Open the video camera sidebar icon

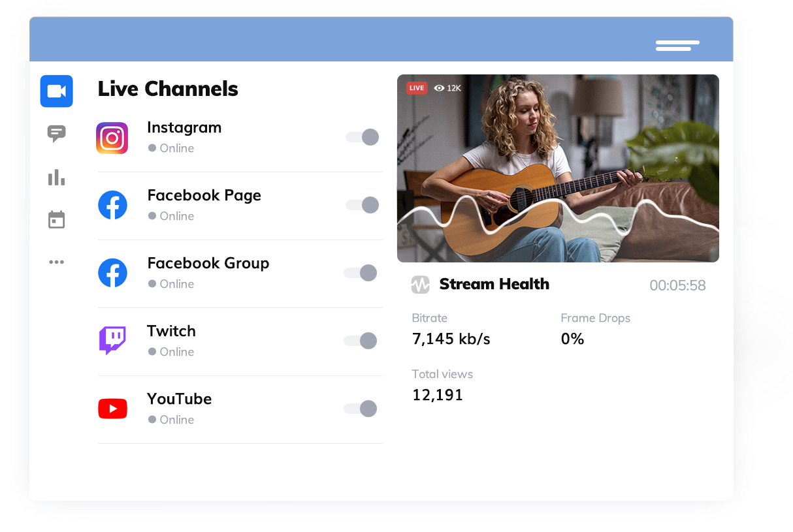click(x=56, y=91)
